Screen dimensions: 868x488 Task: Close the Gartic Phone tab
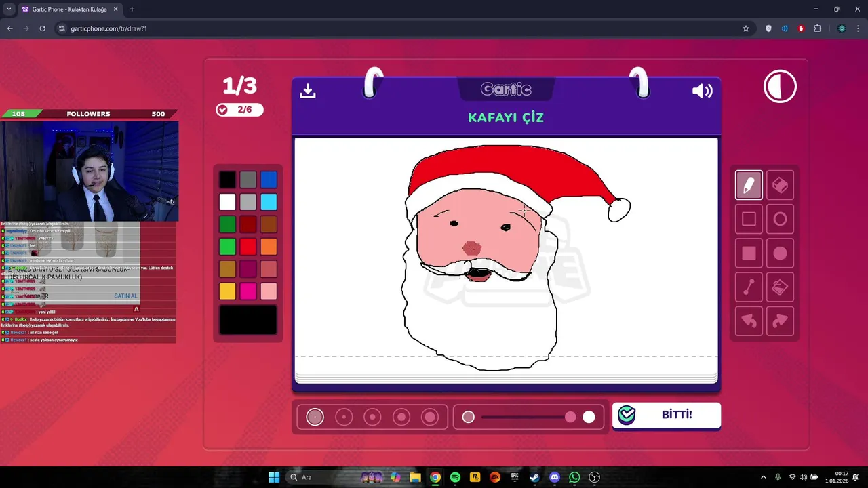coord(116,9)
